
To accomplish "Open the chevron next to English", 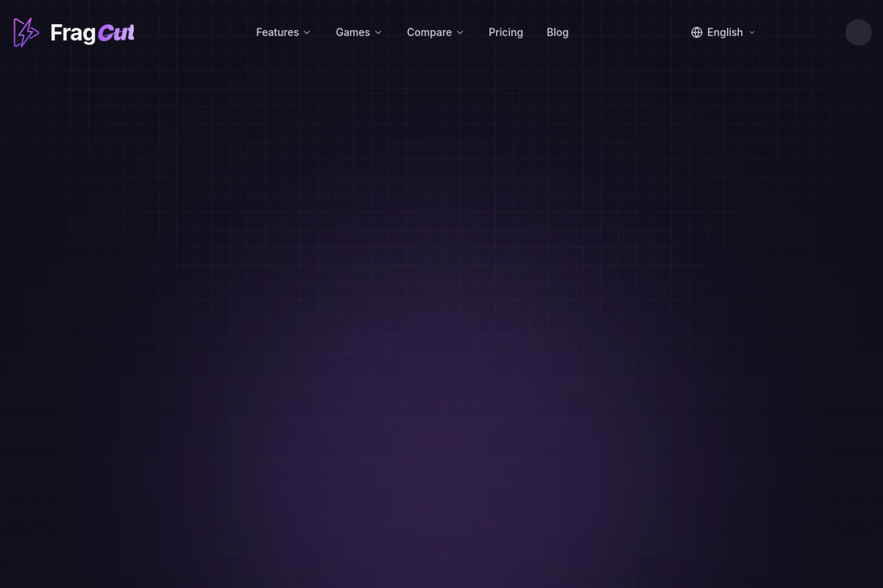I will (x=752, y=32).
